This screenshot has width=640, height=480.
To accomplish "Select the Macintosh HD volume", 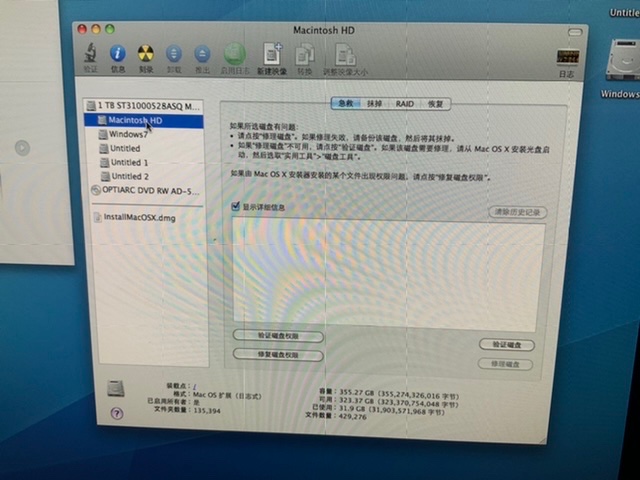I will click(144, 121).
